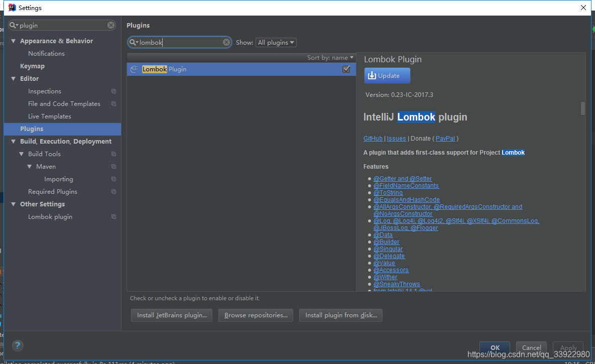Open the PayPal donate link
Screen dimensions: 595x364
point(445,139)
